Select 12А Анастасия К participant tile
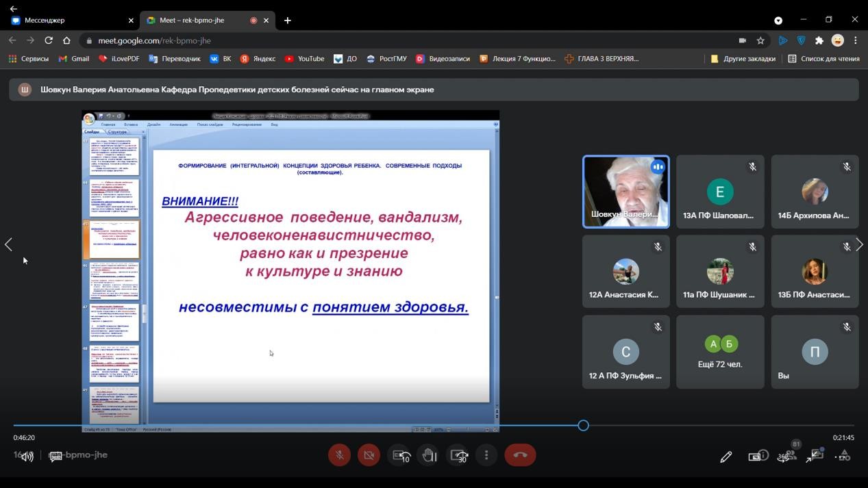The image size is (868, 488). pos(625,272)
